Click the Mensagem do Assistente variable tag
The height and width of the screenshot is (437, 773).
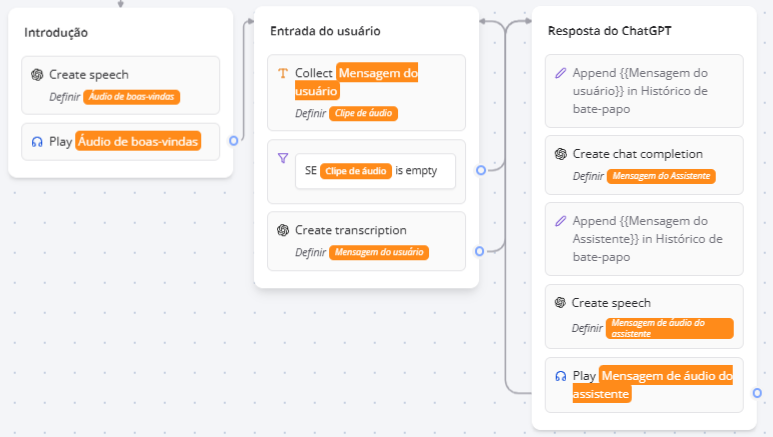[x=661, y=176]
